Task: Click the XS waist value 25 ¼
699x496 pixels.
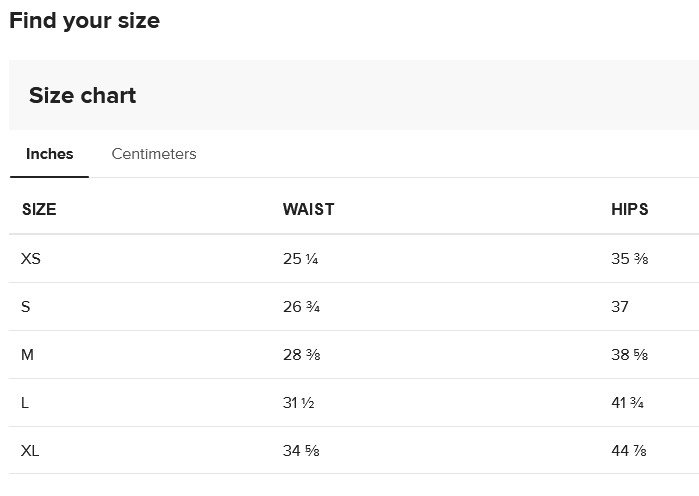Action: (300, 258)
